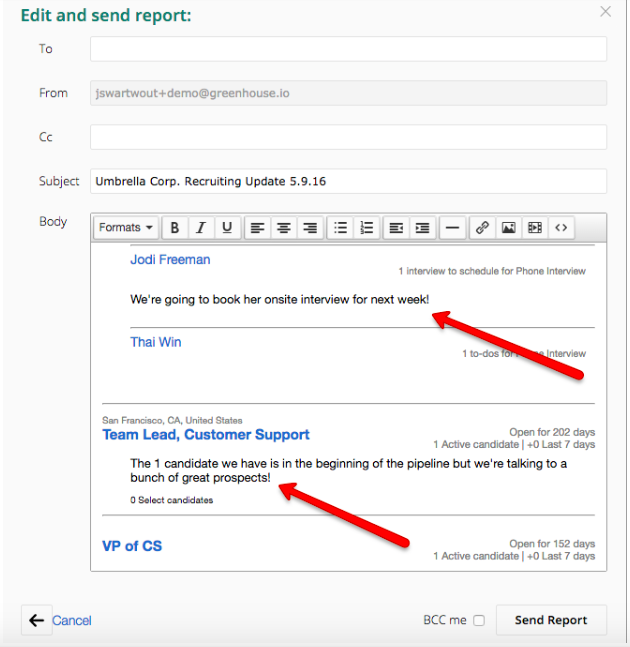Click the Send Report button

(x=551, y=620)
